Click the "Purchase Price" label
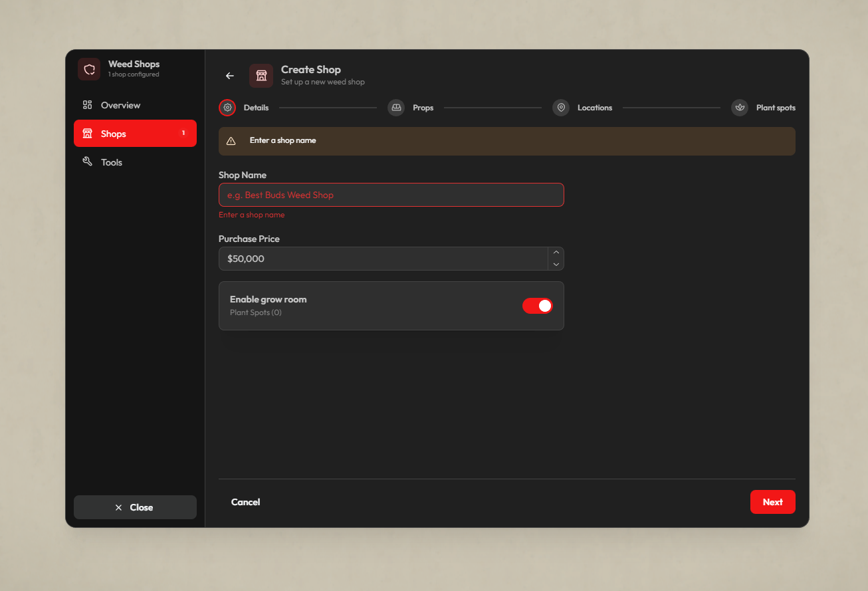Screen dimensions: 868x591 pos(249,239)
